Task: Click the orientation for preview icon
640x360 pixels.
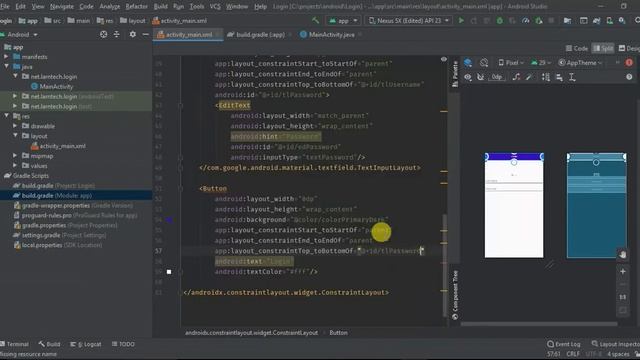Action: [484, 62]
